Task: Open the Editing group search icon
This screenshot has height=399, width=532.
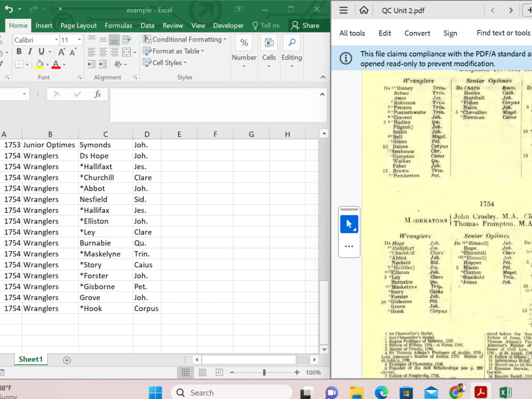Action: pos(292,43)
